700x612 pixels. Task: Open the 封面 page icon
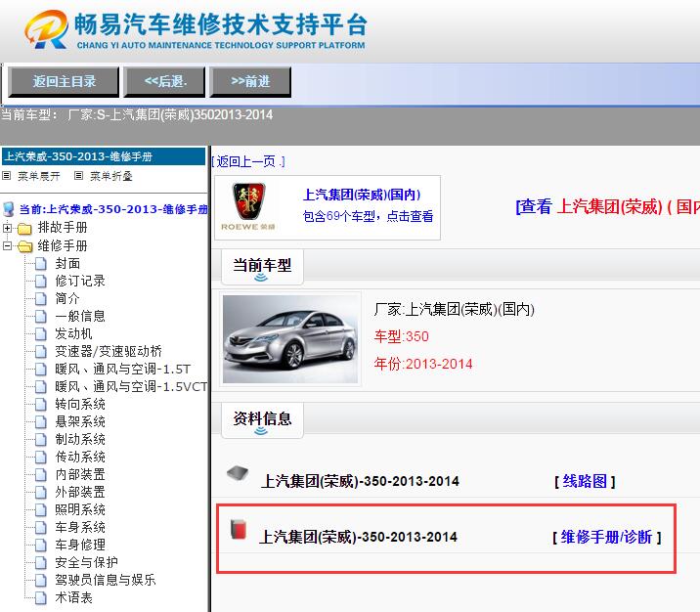coord(41,264)
